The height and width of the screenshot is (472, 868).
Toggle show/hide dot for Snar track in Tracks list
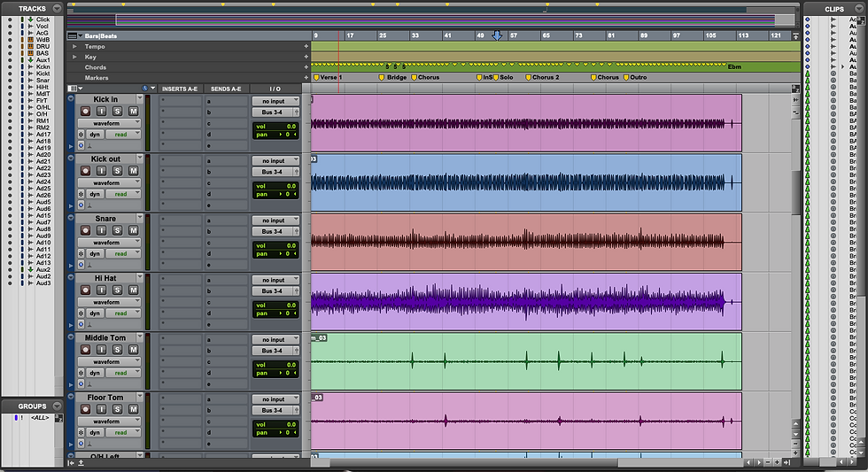10,81
